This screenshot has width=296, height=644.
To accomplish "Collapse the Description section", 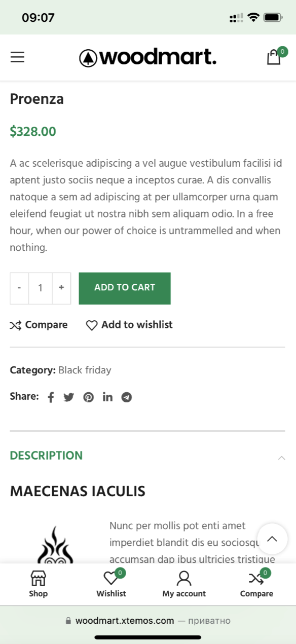I will [147, 456].
